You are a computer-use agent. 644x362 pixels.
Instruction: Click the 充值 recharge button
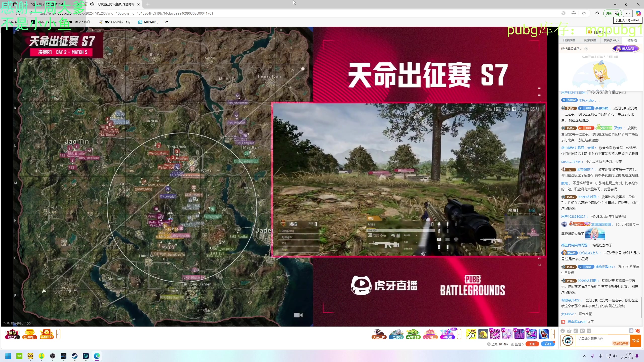tap(532, 344)
